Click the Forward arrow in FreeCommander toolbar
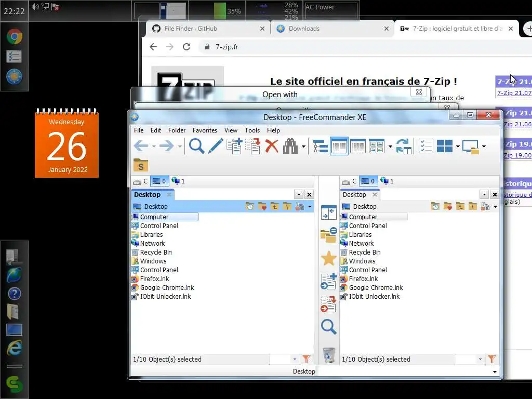Image resolution: width=532 pixels, height=399 pixels. (x=166, y=146)
